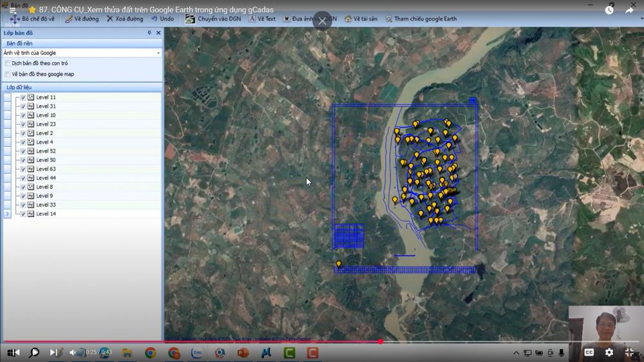Collapse the Bản đồ nền section header
The image size is (644, 362).
pyautogui.click(x=82, y=43)
